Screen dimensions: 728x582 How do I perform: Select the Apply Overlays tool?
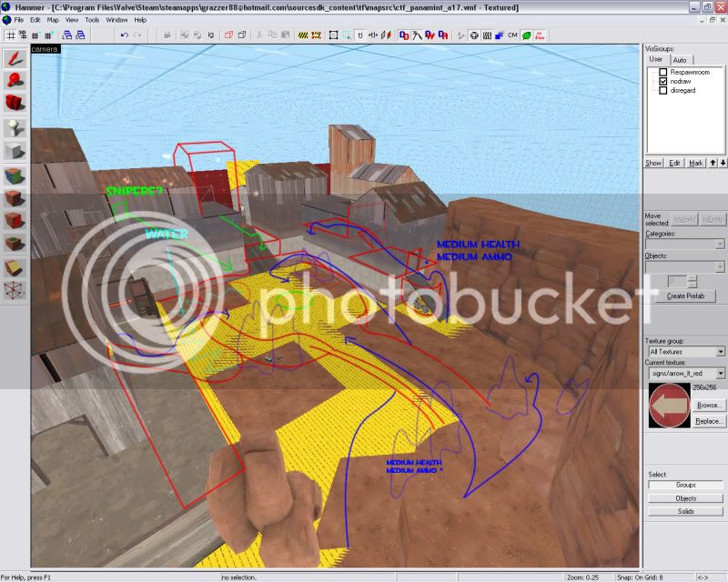[x=15, y=243]
